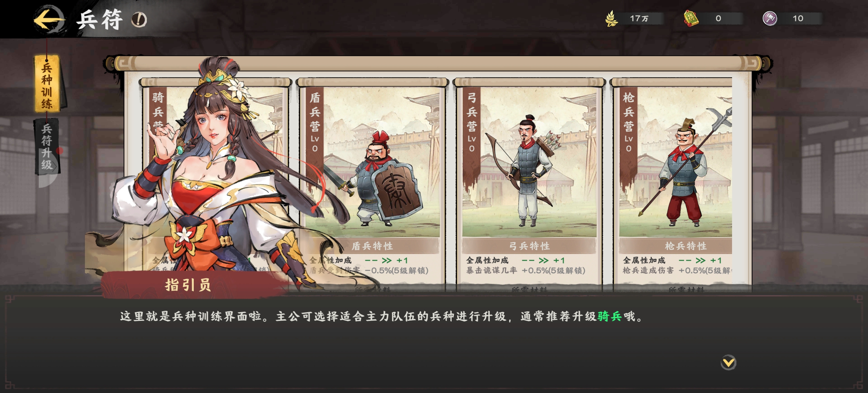Click the purple hammer resource icon
This screenshot has width=868, height=393.
click(x=770, y=18)
